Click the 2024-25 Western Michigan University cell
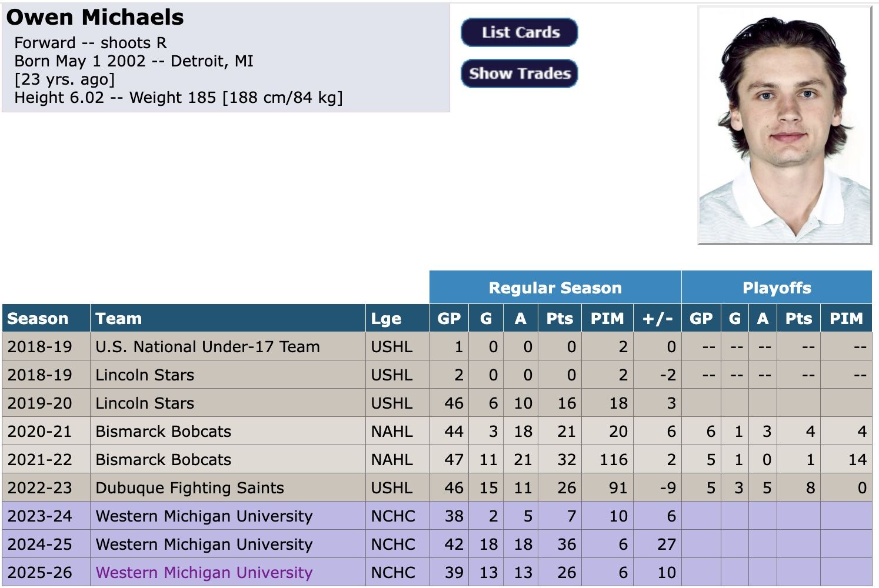The height and width of the screenshot is (588, 879). pos(204,544)
